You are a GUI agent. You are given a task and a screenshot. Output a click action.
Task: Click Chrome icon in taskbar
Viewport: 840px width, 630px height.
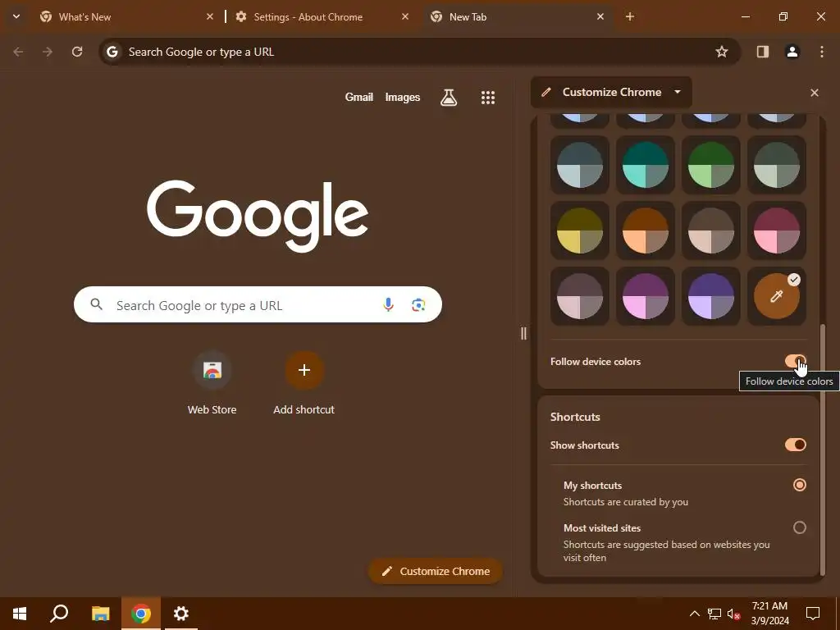141,614
